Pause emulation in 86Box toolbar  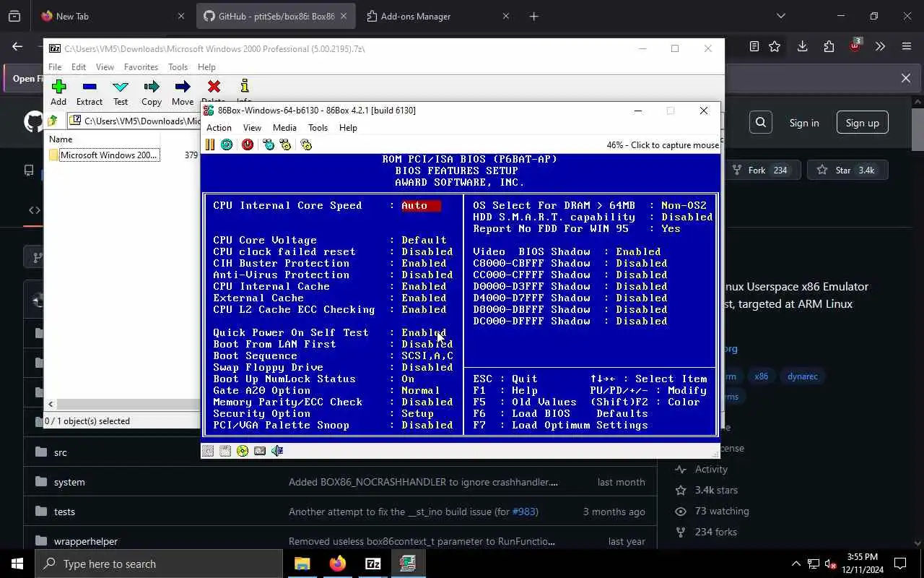point(210,144)
